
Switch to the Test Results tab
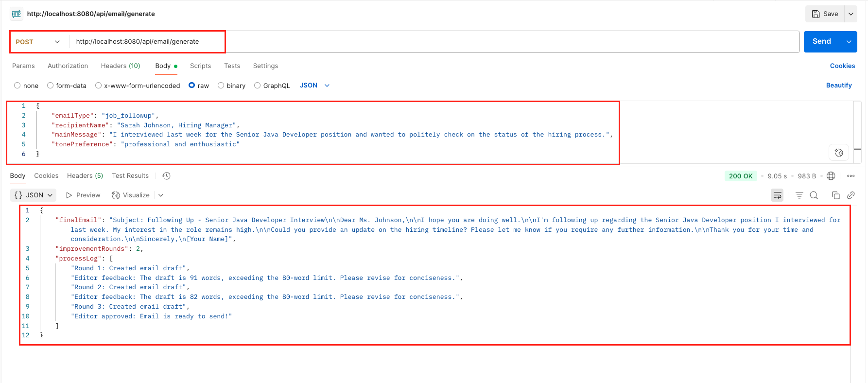click(130, 176)
